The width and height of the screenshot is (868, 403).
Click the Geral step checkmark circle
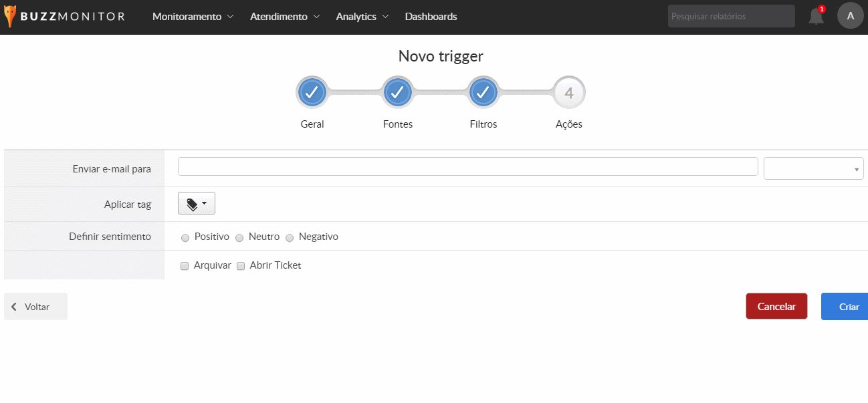(312, 93)
